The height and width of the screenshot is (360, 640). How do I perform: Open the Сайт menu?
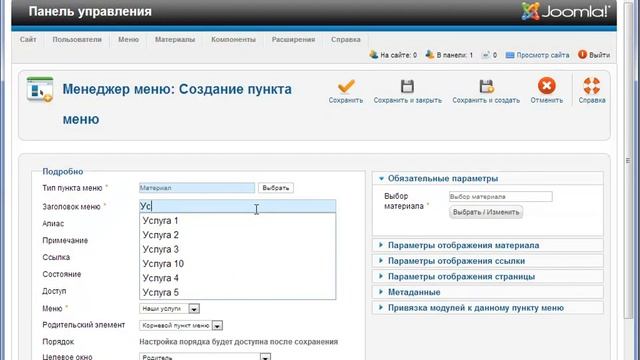[x=28, y=40]
